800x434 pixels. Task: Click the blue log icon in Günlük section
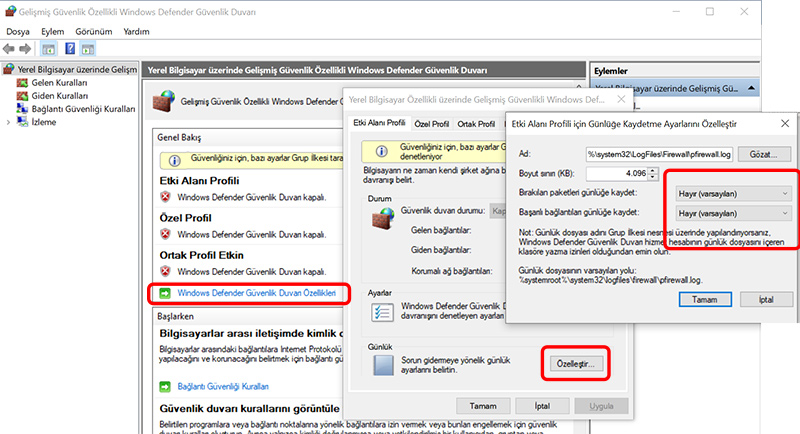pyautogui.click(x=383, y=365)
